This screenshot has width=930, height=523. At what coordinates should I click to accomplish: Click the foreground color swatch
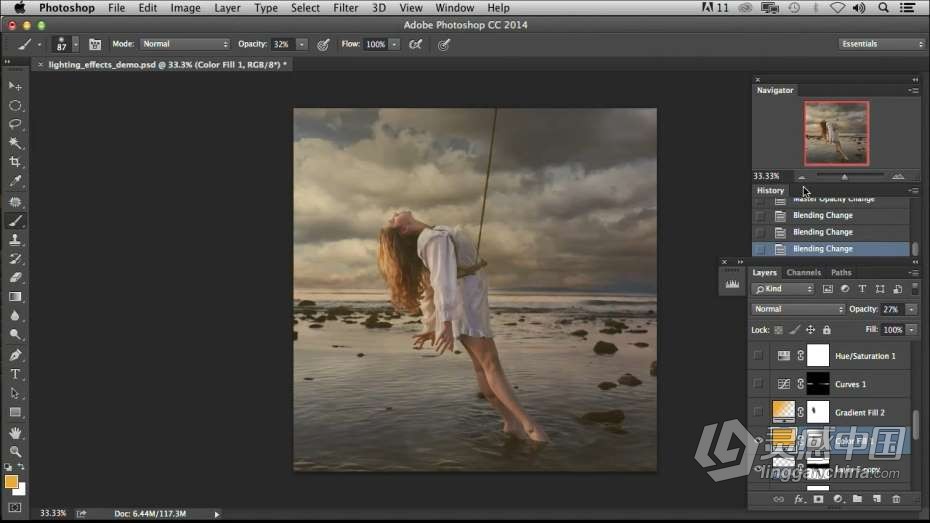tap(11, 481)
